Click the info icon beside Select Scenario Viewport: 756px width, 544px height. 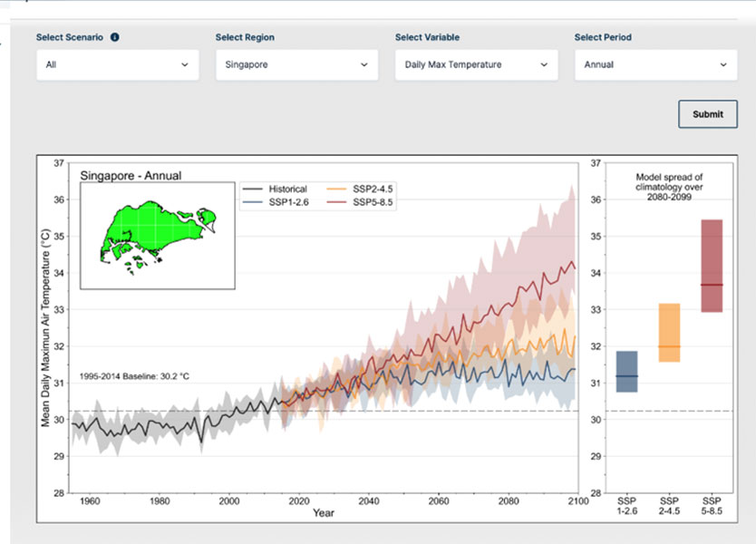pos(115,38)
